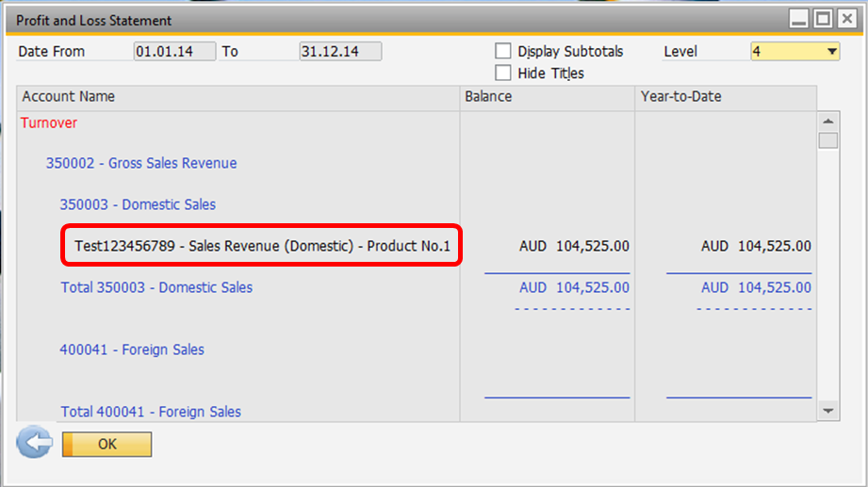Click the scrollbar down arrow

point(828,412)
